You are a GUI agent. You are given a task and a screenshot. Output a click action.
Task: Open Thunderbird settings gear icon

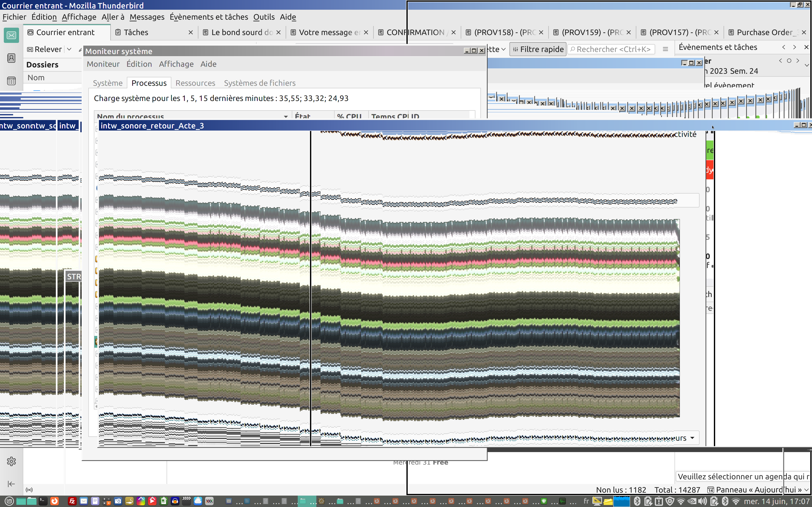11,461
